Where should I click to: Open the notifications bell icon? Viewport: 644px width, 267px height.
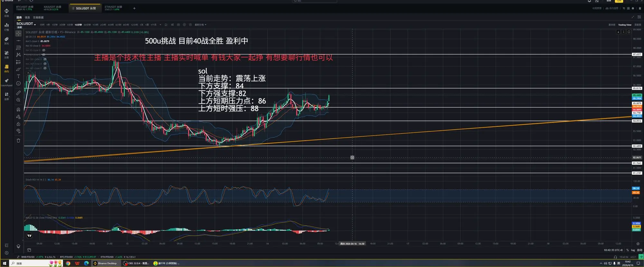click(x=589, y=1)
